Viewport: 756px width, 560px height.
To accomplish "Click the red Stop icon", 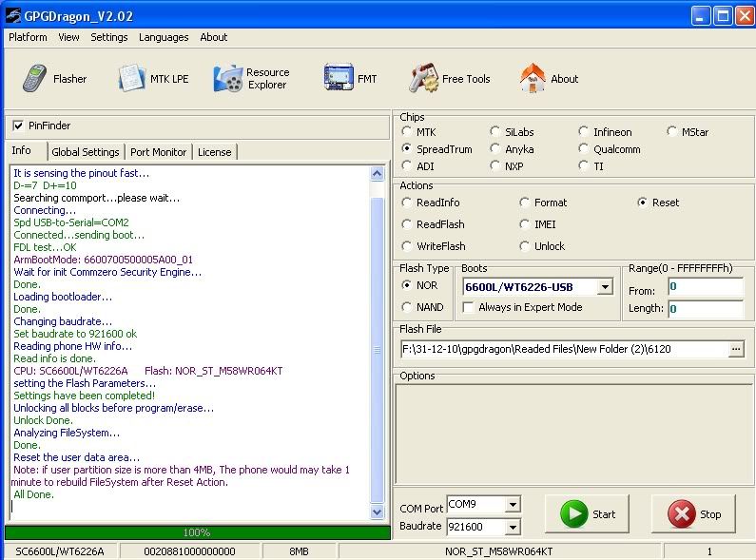I will point(681,513).
